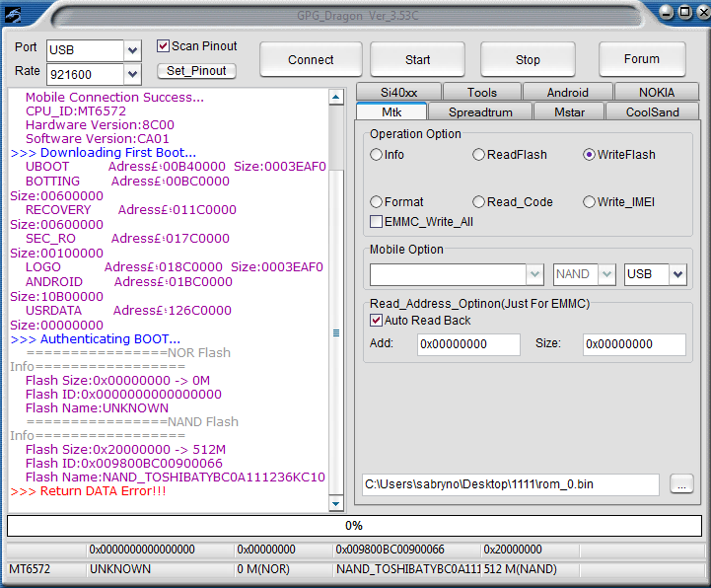
Task: Click the 'Return DATA Error!!!' log line
Action: 89,491
